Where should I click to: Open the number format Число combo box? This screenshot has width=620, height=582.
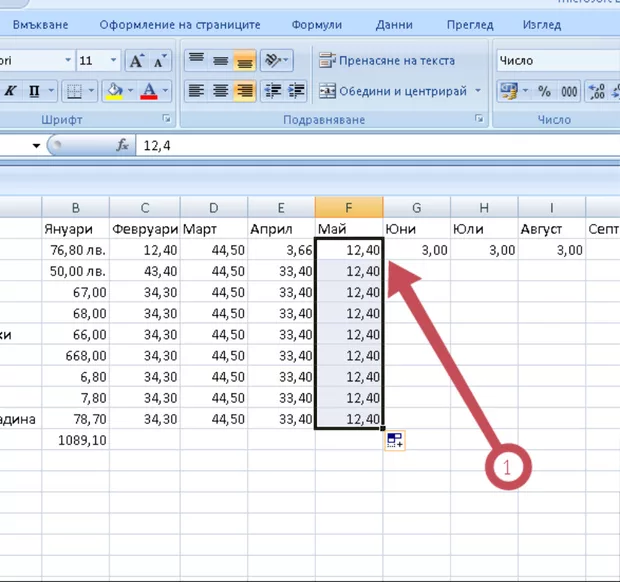[x=558, y=60]
